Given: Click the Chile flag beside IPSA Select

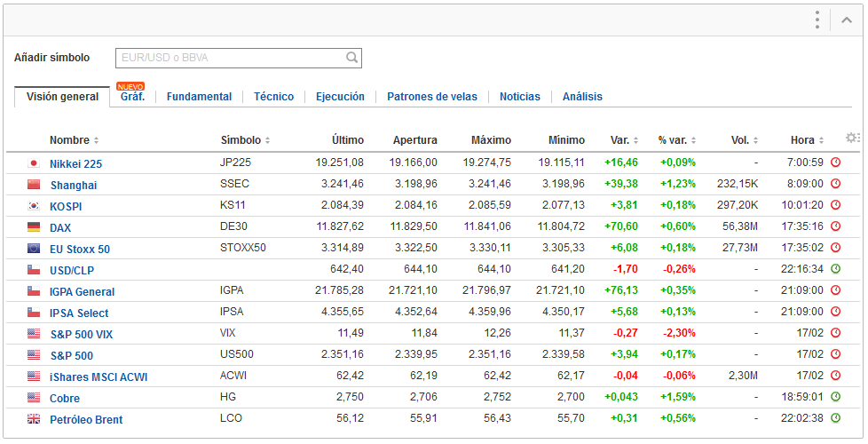Looking at the screenshot, I should (x=34, y=312).
